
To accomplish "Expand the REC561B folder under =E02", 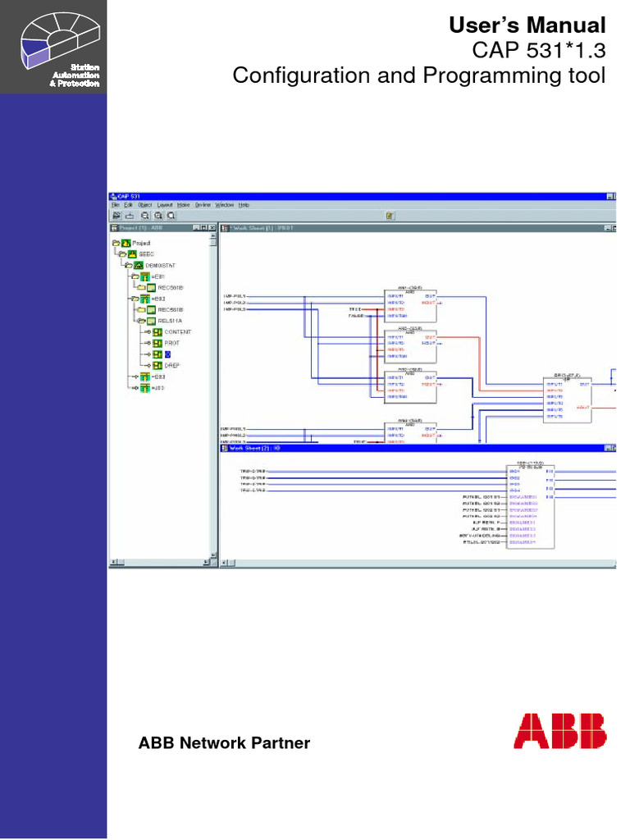I will click(141, 309).
